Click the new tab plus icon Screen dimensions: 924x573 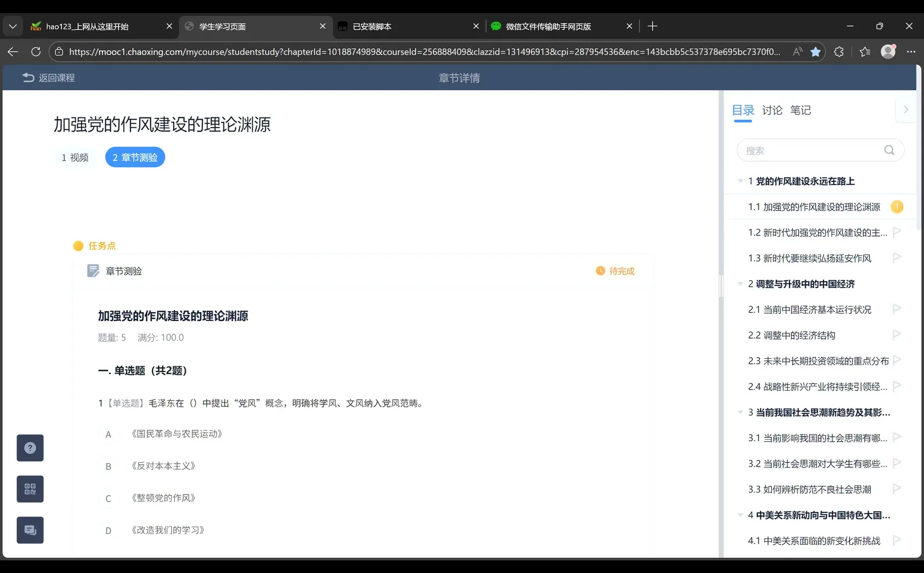click(652, 26)
